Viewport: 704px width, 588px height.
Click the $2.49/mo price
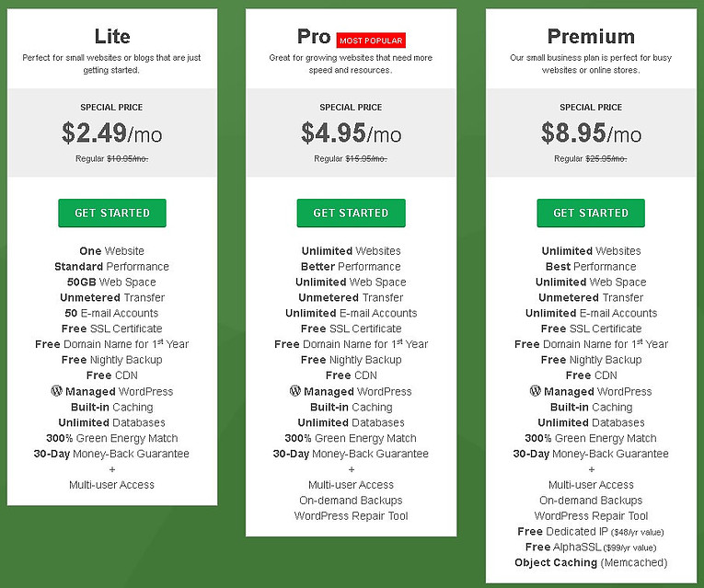111,133
